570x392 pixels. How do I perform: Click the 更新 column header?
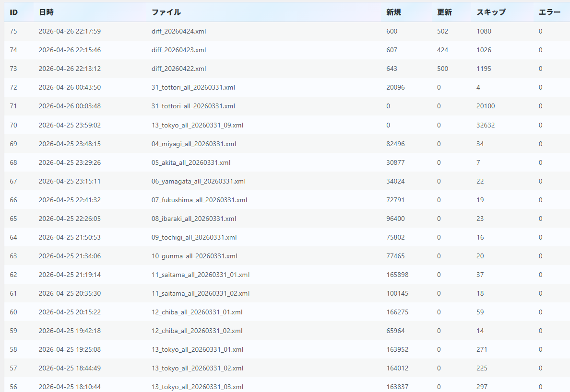coord(444,12)
